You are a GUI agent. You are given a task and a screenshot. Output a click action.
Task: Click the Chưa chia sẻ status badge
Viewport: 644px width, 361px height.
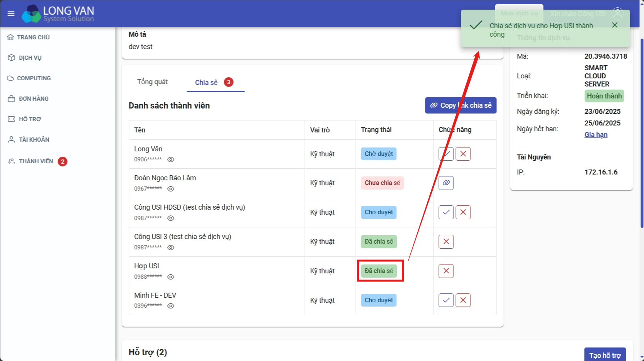click(x=382, y=183)
